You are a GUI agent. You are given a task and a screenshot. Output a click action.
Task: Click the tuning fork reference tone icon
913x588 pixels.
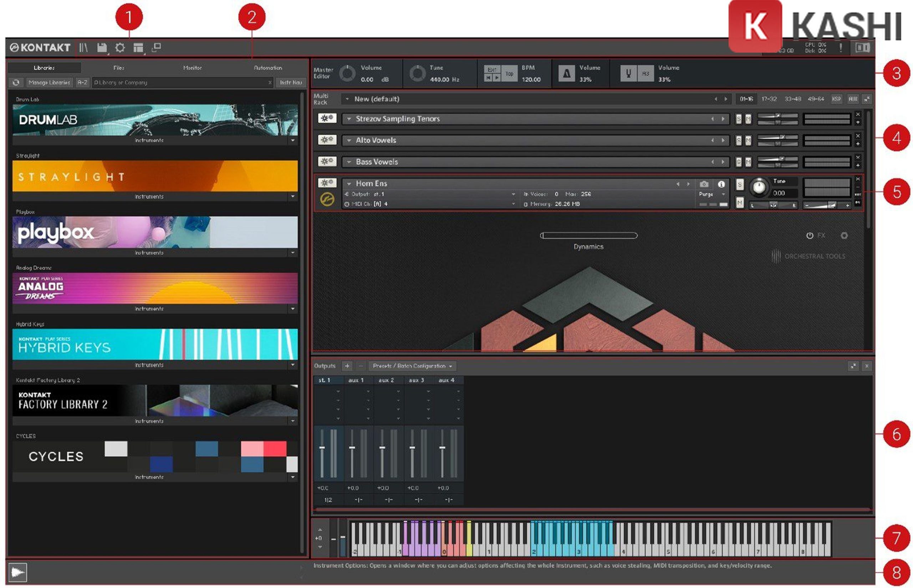coord(628,73)
